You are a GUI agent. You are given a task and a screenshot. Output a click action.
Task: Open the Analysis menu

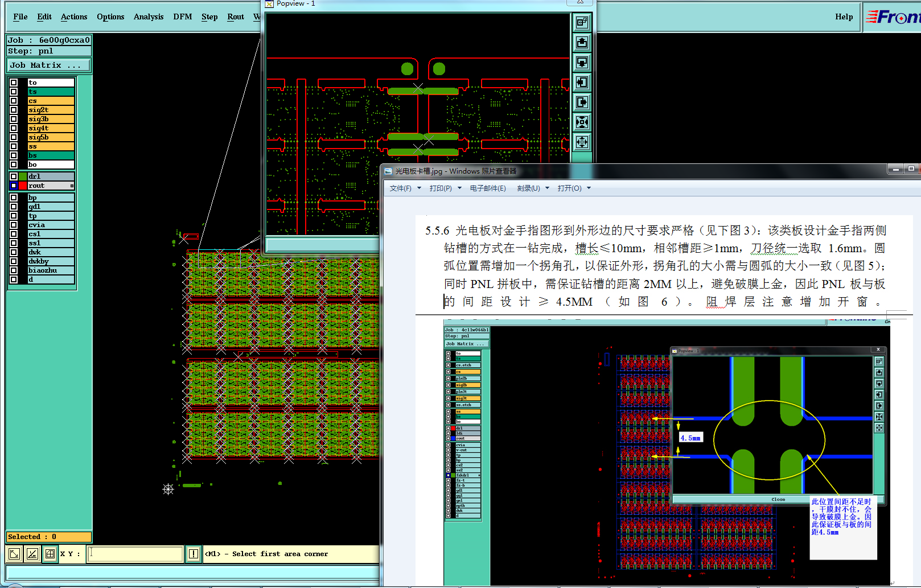[x=149, y=17]
